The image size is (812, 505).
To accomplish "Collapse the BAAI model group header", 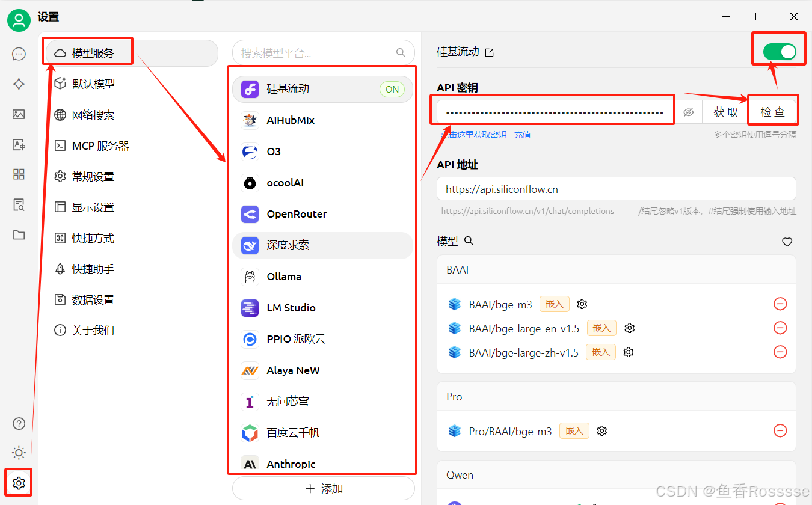I will 617,270.
